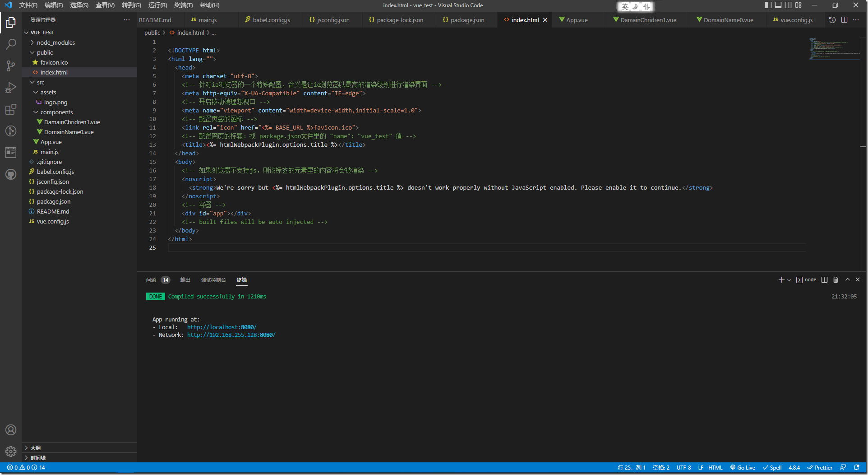Viewport: 868px width, 475px height.
Task: Open the localhost:8080 link in terminal
Action: (222, 327)
